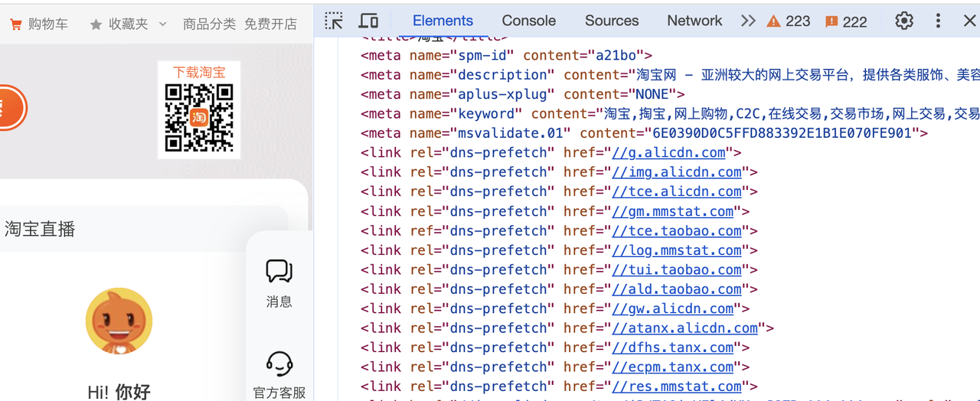Open the //atanx.alicdn.com href link

click(685, 328)
